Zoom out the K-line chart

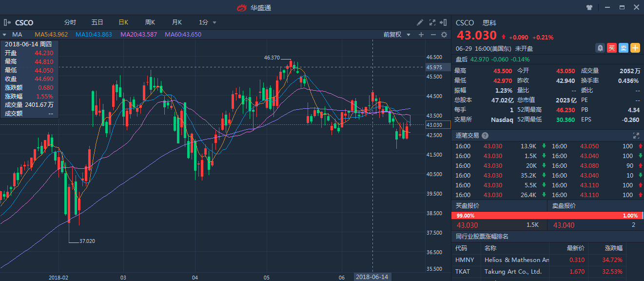point(433,35)
